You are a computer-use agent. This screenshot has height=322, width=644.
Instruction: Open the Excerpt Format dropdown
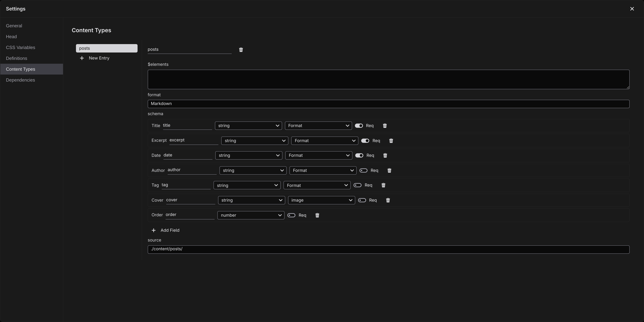point(325,141)
